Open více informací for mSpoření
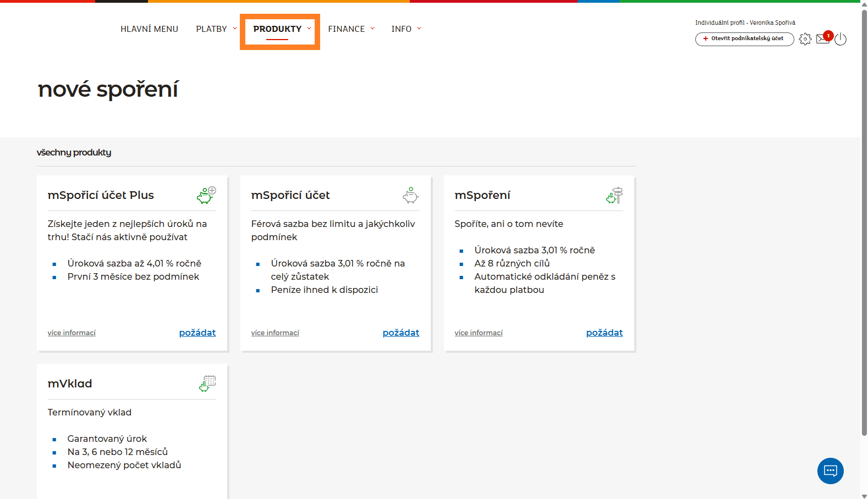The width and height of the screenshot is (868, 499). pyautogui.click(x=479, y=333)
